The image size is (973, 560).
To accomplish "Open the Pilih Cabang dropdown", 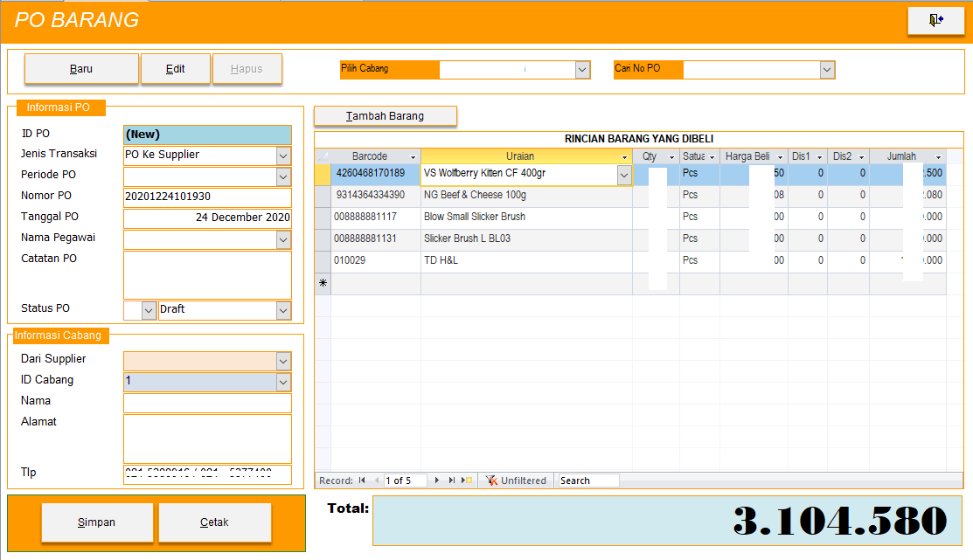I will click(582, 70).
